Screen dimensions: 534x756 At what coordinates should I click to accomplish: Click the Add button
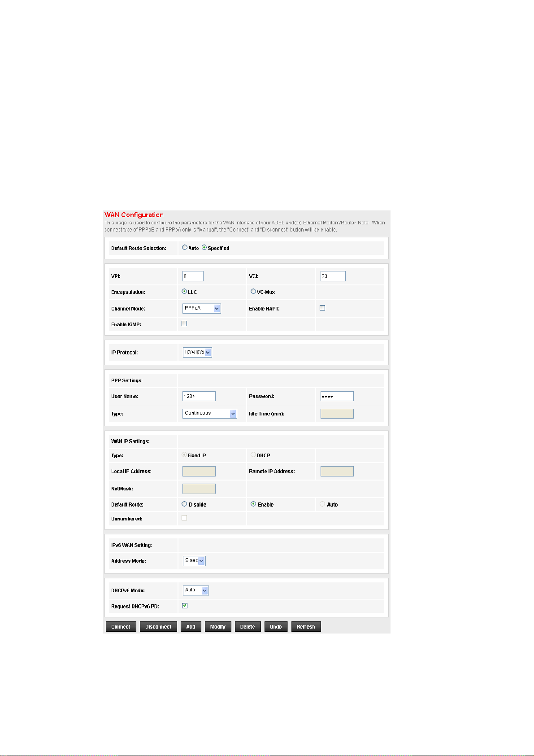tap(191, 627)
